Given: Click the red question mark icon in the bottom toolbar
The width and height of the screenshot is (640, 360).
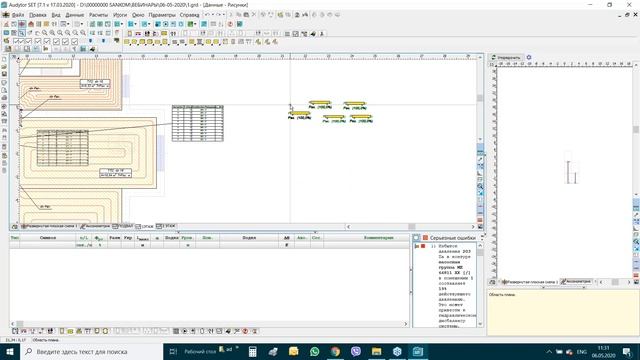Looking at the screenshot, I should point(245,331).
